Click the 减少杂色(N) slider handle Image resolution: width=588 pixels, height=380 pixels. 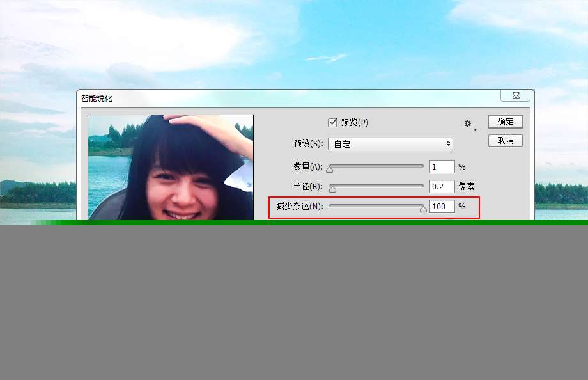(423, 209)
